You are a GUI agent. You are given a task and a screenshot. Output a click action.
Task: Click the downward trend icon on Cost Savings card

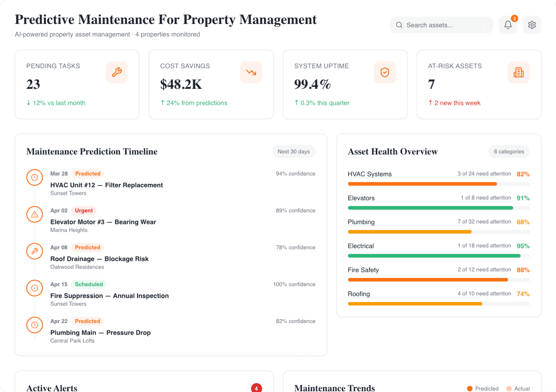pos(251,72)
